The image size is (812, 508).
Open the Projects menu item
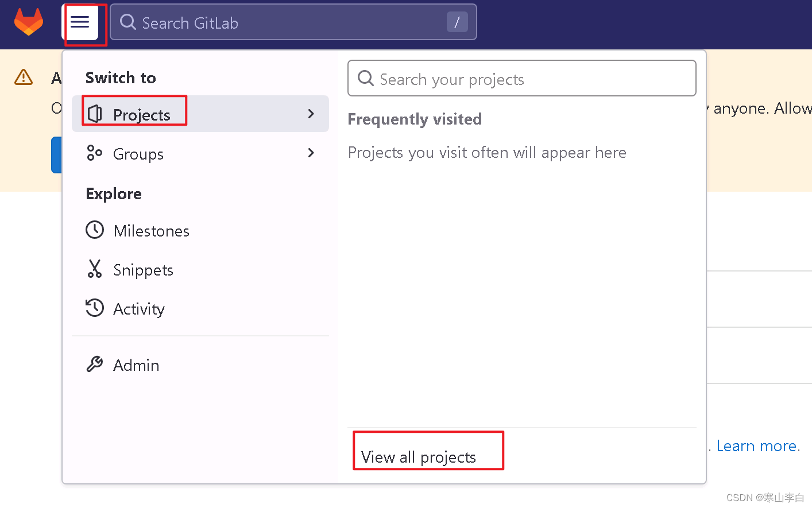point(200,114)
